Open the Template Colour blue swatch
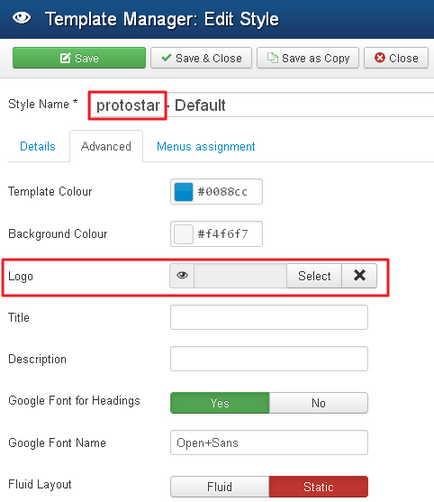 point(183,192)
